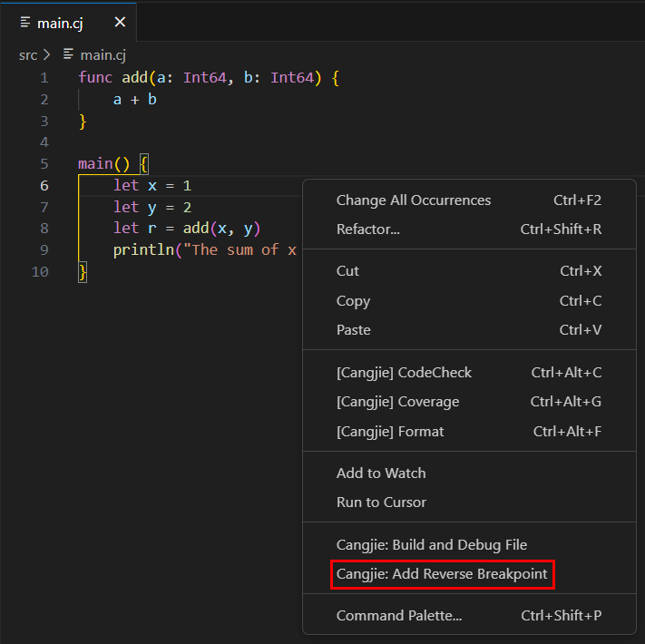
Task: Run [Cangjie] Coverage
Action: tap(397, 402)
